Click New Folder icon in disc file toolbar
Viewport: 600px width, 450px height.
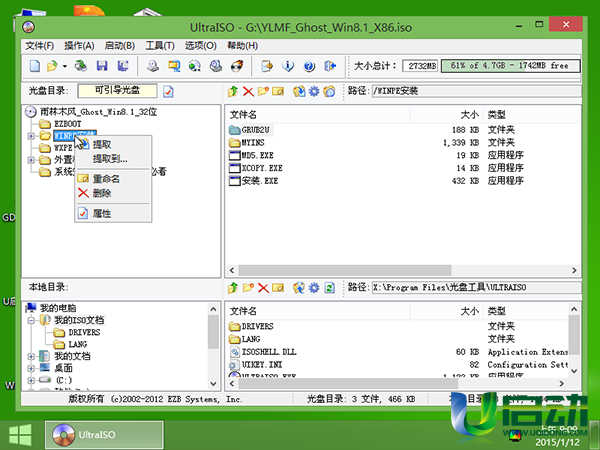click(x=263, y=91)
